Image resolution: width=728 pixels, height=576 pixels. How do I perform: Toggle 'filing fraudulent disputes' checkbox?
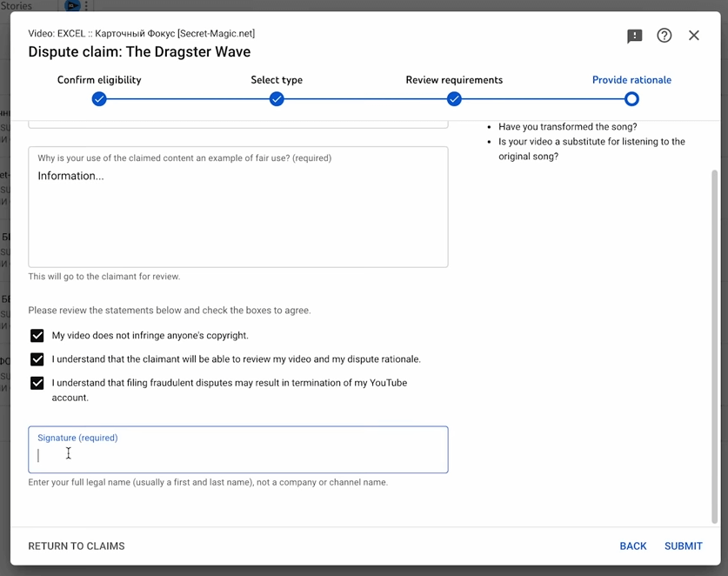37,383
